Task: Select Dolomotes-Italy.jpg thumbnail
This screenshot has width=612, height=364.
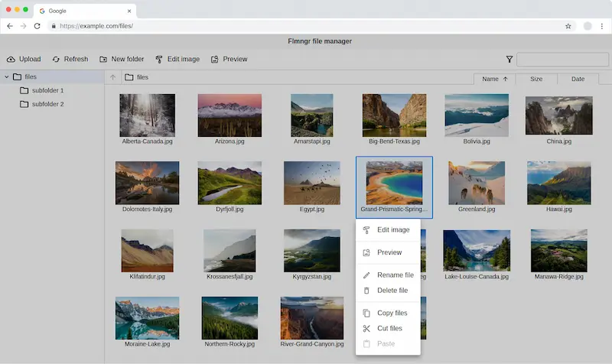Action: pos(147,183)
